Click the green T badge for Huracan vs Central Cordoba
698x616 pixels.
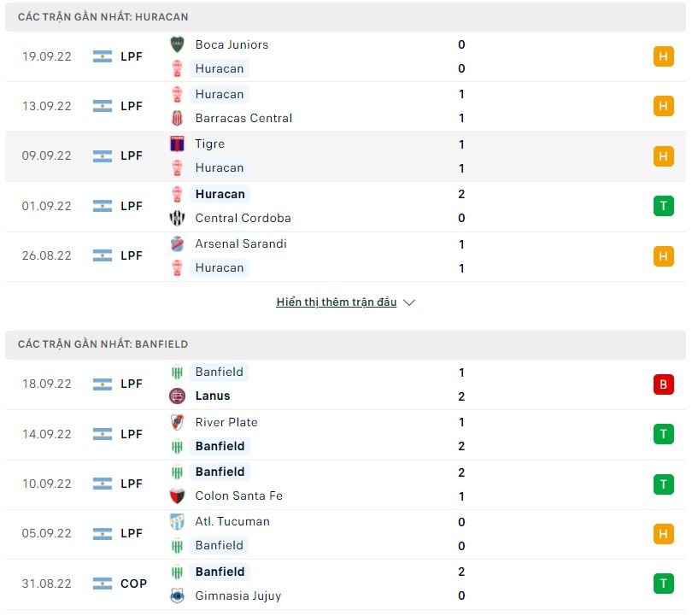(x=664, y=206)
